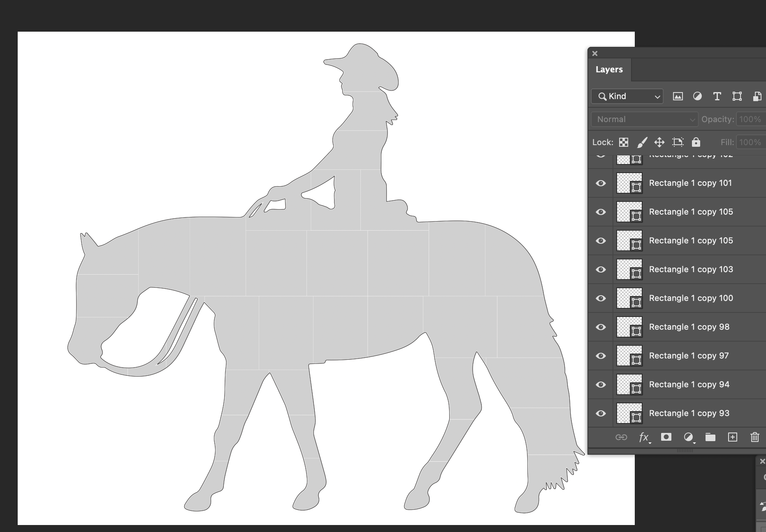Click the Fill value field
Image resolution: width=766 pixels, height=532 pixels.
coord(751,142)
